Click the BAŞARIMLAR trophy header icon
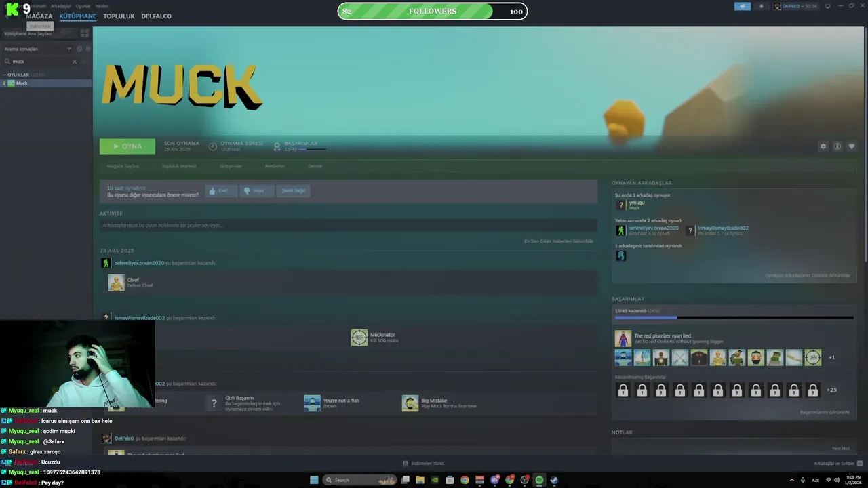Image resolution: width=868 pixels, height=488 pixels. (x=277, y=146)
